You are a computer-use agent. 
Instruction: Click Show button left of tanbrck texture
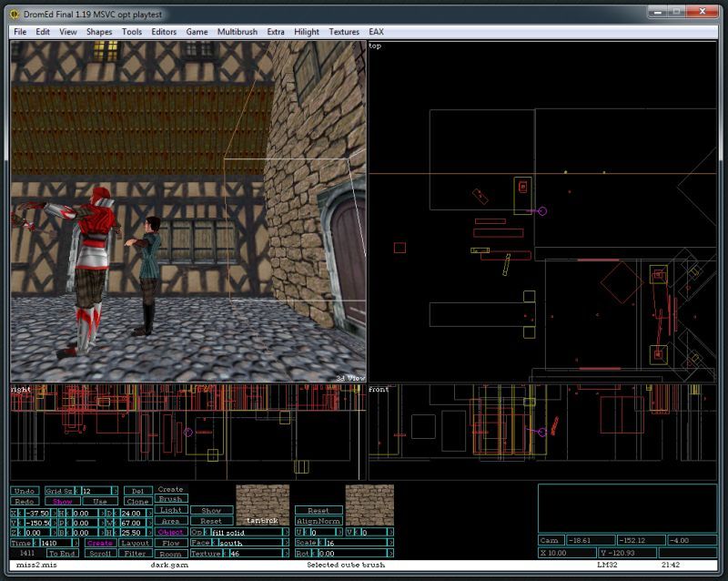[211, 510]
